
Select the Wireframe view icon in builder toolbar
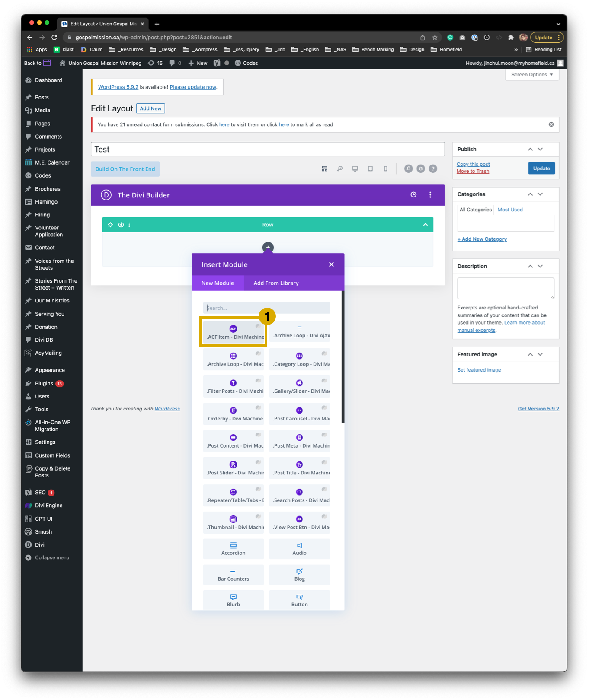324,169
